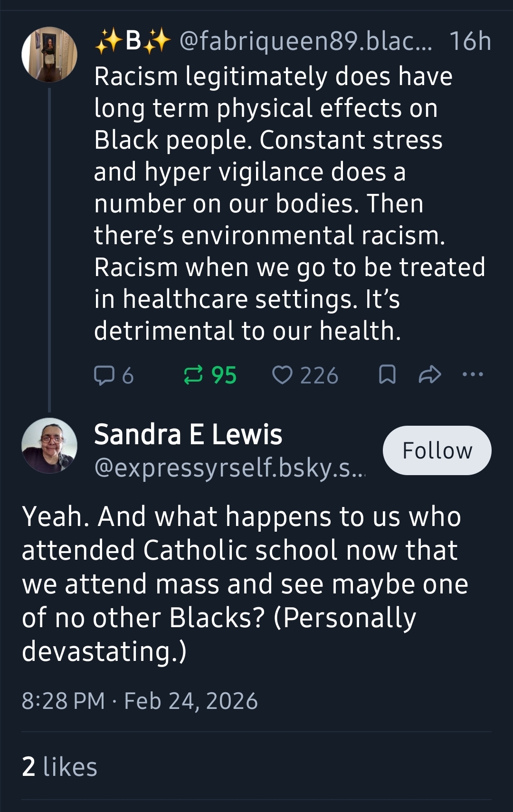Bookmark the post about racism's health effects
Screen dimensions: 513x812
tap(387, 375)
